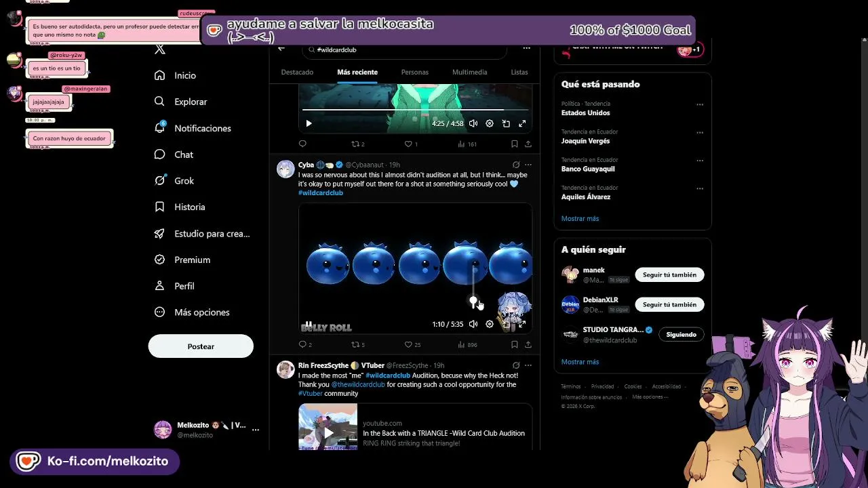868x488 pixels.
Task: Enter fullscreen on Cyba's video
Action: click(522, 325)
